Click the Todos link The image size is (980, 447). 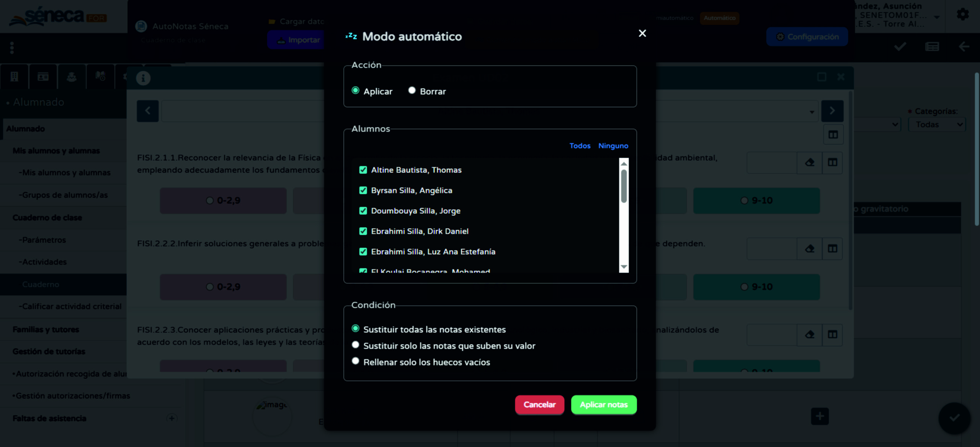click(x=580, y=146)
